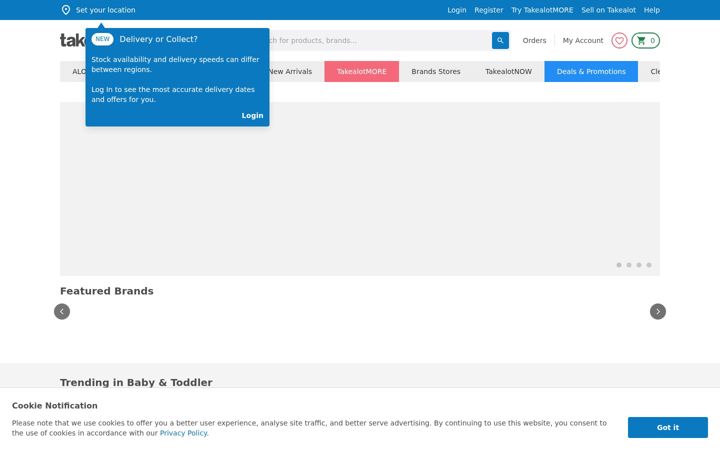Image resolution: width=720 pixels, height=450 pixels.
Task: Open Try TakealotMORE link
Action: [x=542, y=10]
